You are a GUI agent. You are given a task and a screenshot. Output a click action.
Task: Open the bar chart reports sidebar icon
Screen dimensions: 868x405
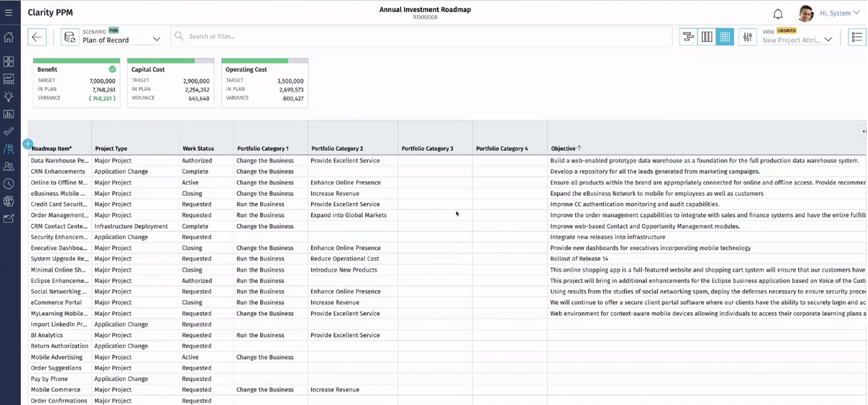[9, 114]
